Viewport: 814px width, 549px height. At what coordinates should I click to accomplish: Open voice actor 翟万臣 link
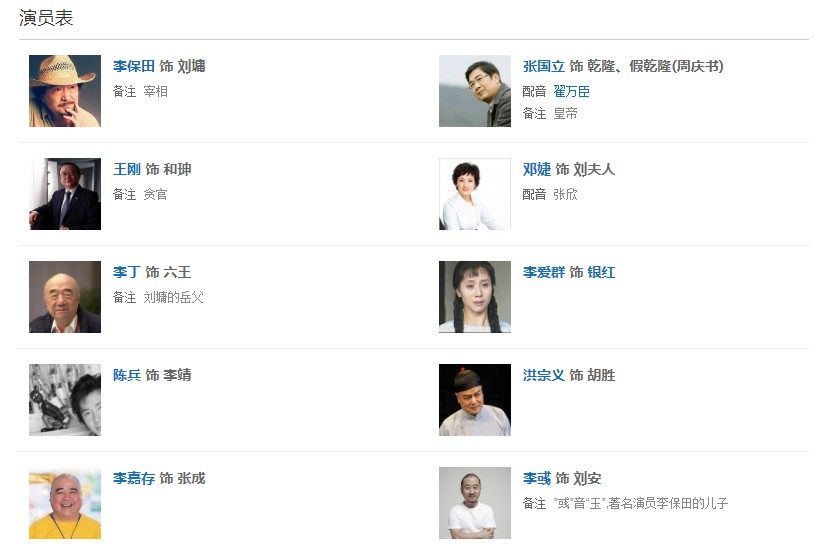[x=571, y=91]
